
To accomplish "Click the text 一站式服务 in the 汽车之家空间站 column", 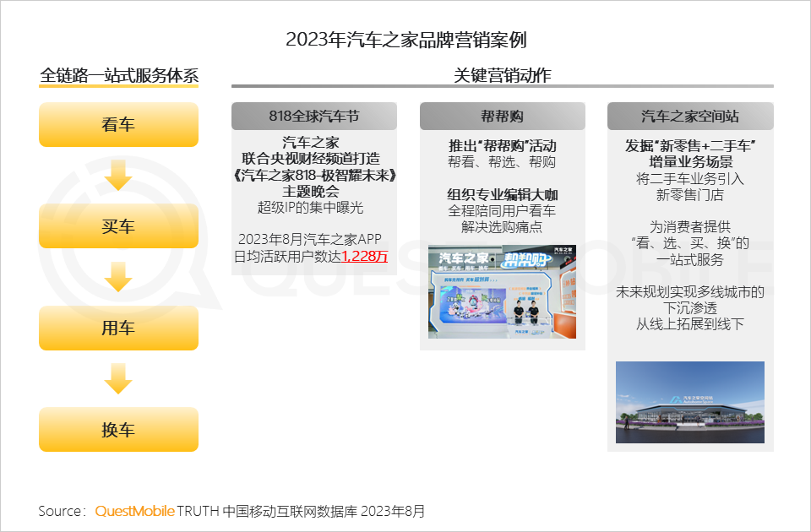I will [690, 259].
